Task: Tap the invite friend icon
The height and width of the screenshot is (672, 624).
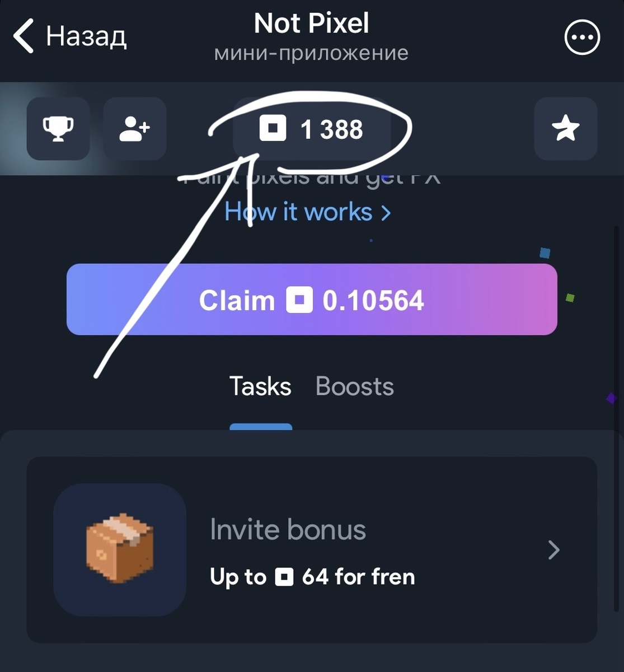Action: point(135,129)
